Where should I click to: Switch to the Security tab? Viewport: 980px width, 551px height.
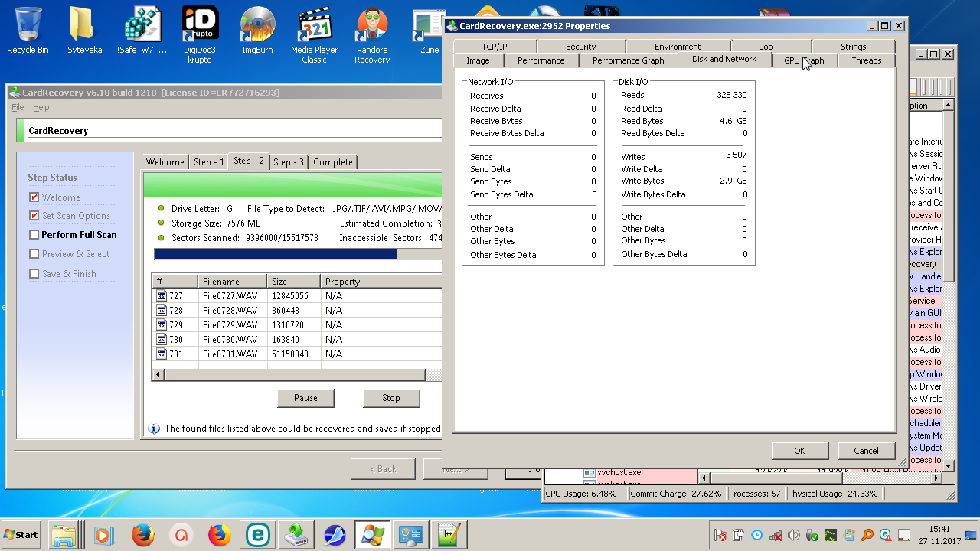[581, 47]
